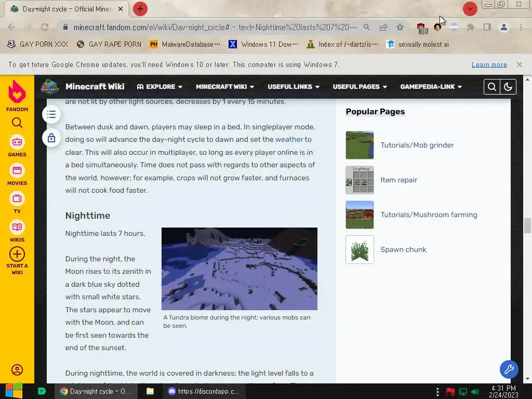Click the Fandom flame logo
Viewport: 532px width, 399px height.
(17, 91)
